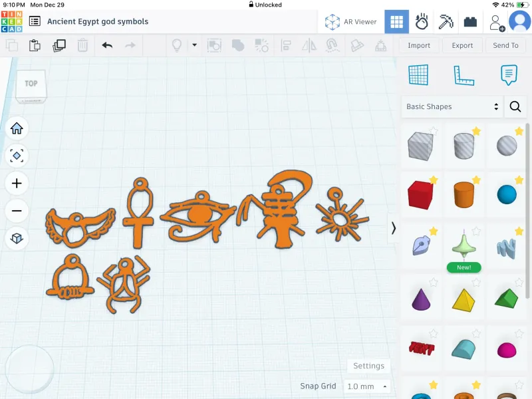
Task: Pick the green Roof shape
Action: point(506,299)
